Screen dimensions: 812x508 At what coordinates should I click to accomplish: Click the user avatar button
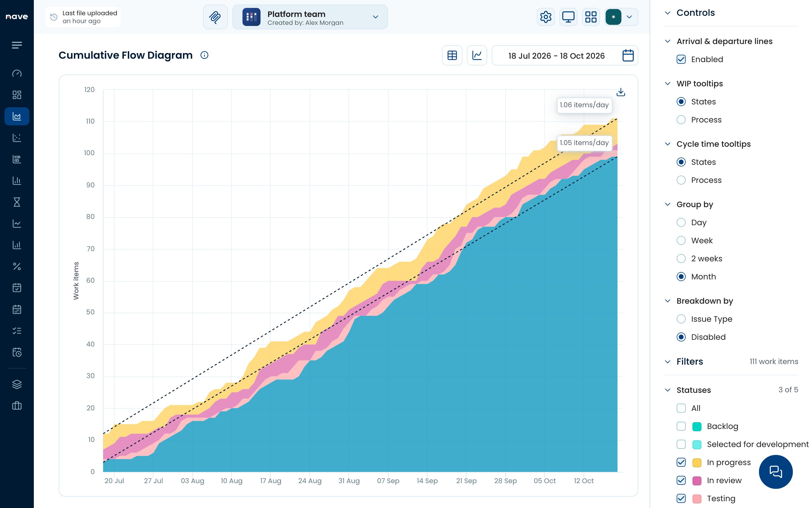pos(613,17)
